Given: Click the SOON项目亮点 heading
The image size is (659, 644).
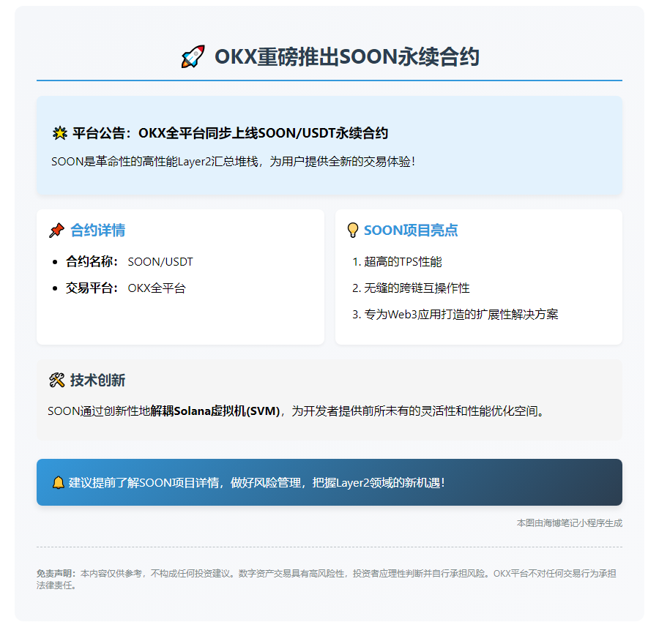Looking at the screenshot, I should click(411, 231).
